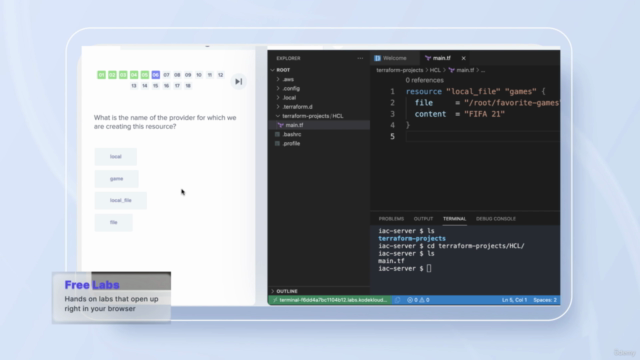Click the Spaces: 2 indentation setting

coord(545,300)
